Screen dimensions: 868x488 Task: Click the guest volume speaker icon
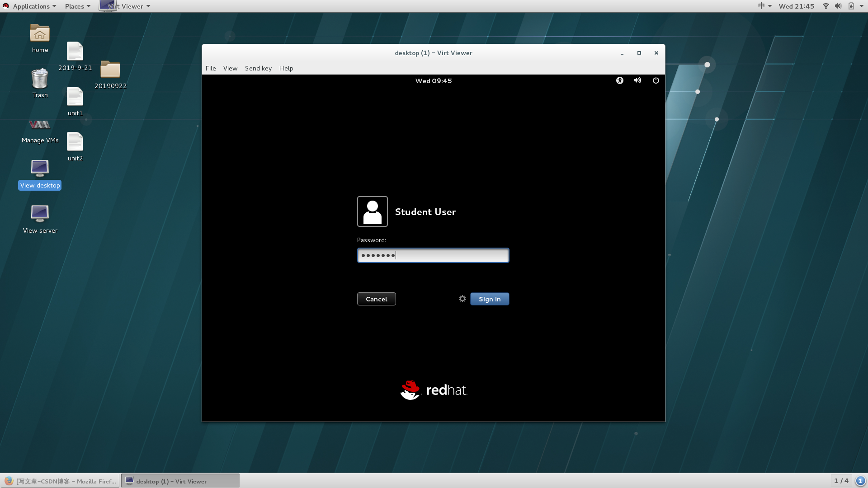tap(637, 80)
